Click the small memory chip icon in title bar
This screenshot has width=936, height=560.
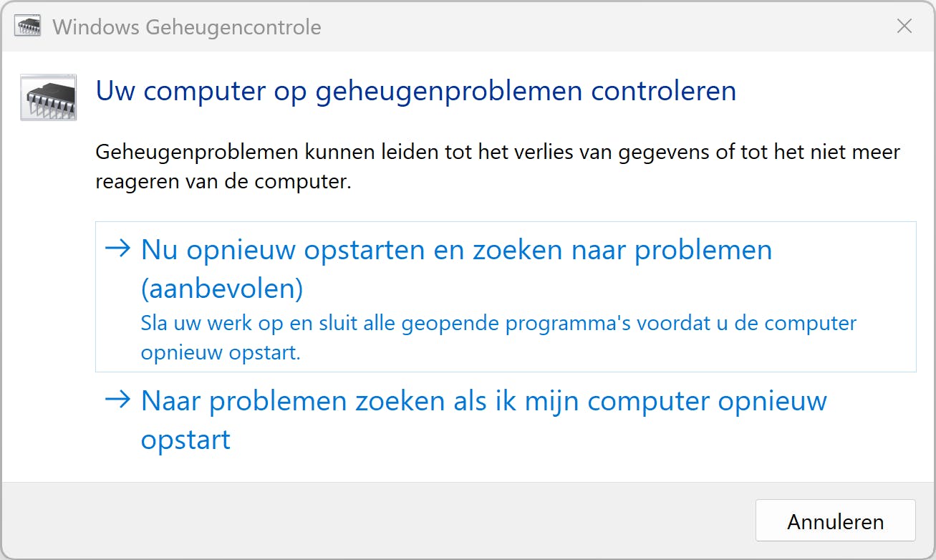point(28,27)
